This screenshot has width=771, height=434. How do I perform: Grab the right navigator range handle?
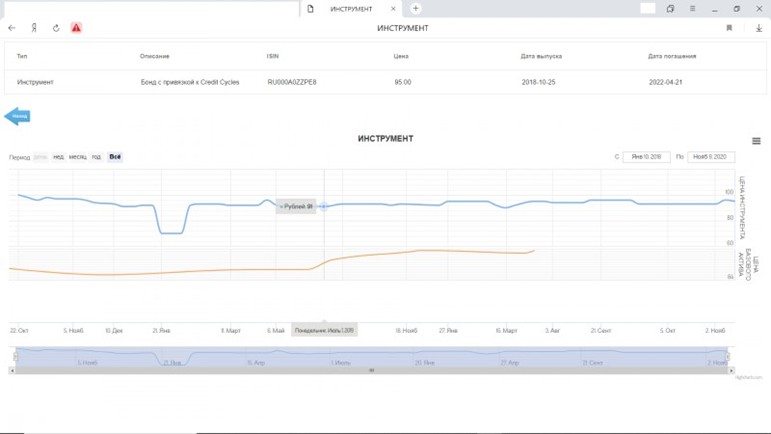(x=728, y=356)
